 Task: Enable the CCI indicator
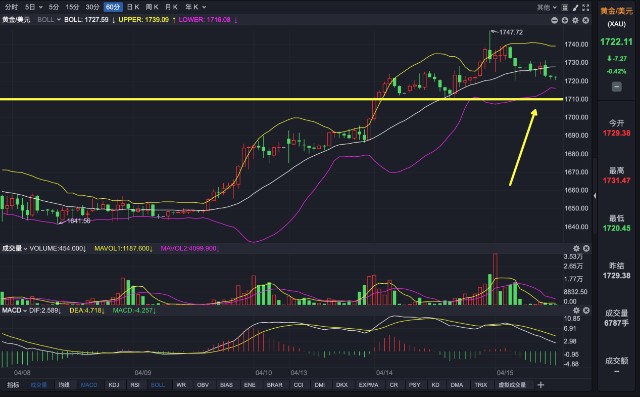tap(298, 385)
